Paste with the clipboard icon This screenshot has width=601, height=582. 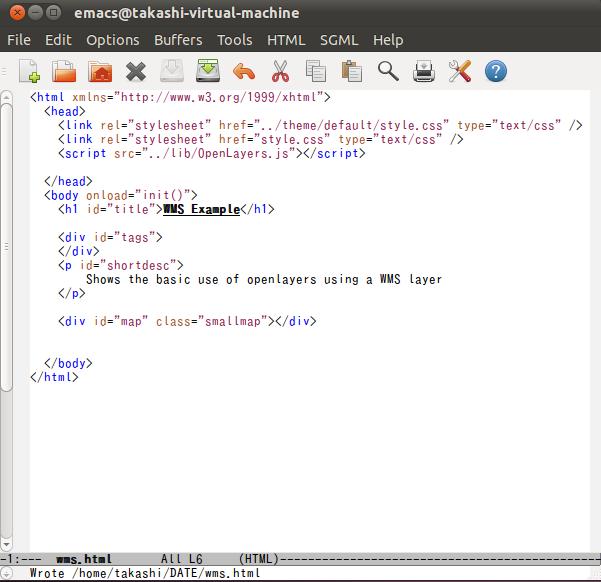[351, 71]
